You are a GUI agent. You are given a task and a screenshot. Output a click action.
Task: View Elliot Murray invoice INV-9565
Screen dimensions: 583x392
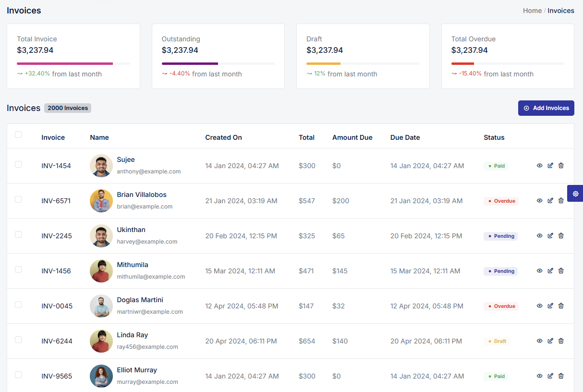coord(539,376)
